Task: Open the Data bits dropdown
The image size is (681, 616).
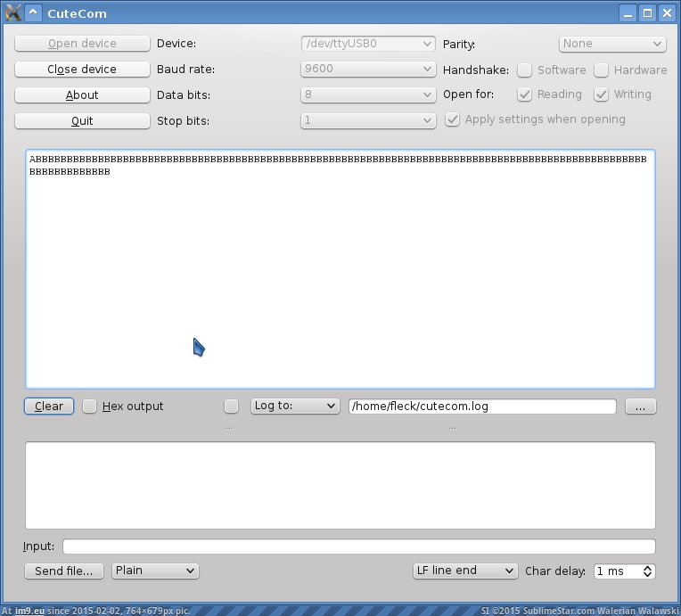Action: click(368, 94)
